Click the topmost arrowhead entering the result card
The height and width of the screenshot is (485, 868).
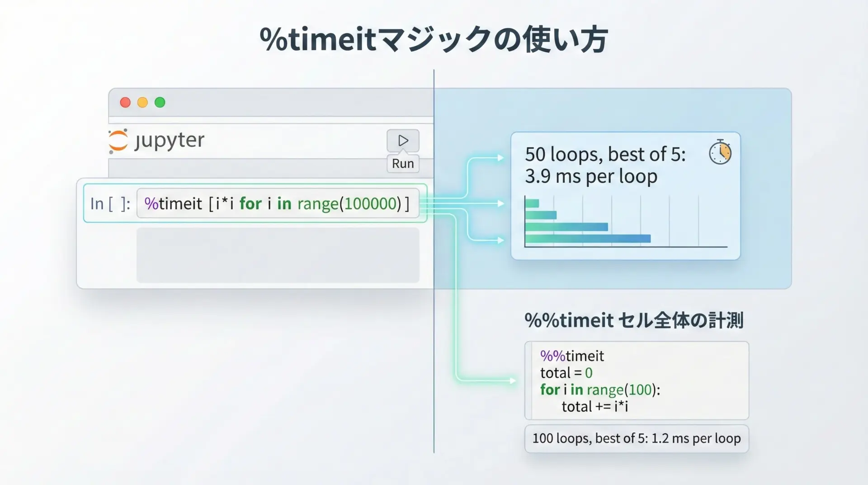coord(500,158)
